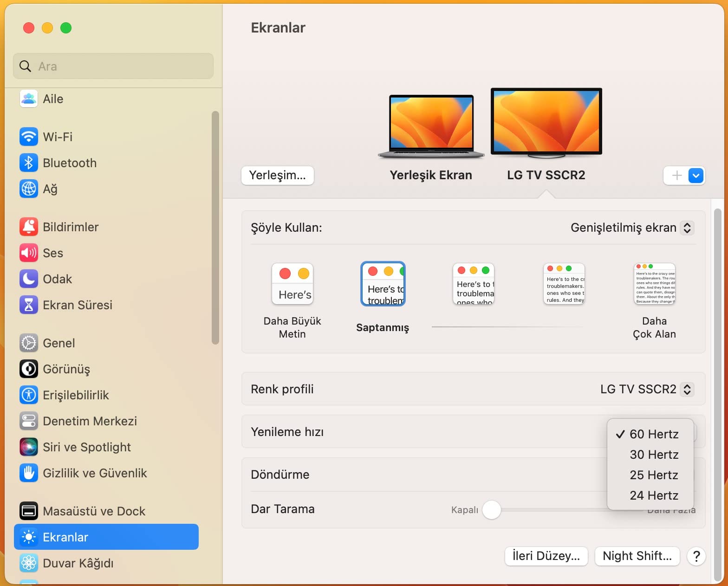Open Gizlilik ve Güvenlik hand icon
The image size is (728, 586).
pos(29,473)
